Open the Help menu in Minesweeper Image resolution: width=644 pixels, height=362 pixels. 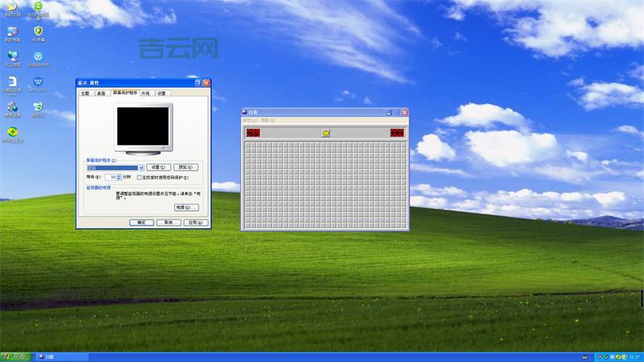[267, 120]
